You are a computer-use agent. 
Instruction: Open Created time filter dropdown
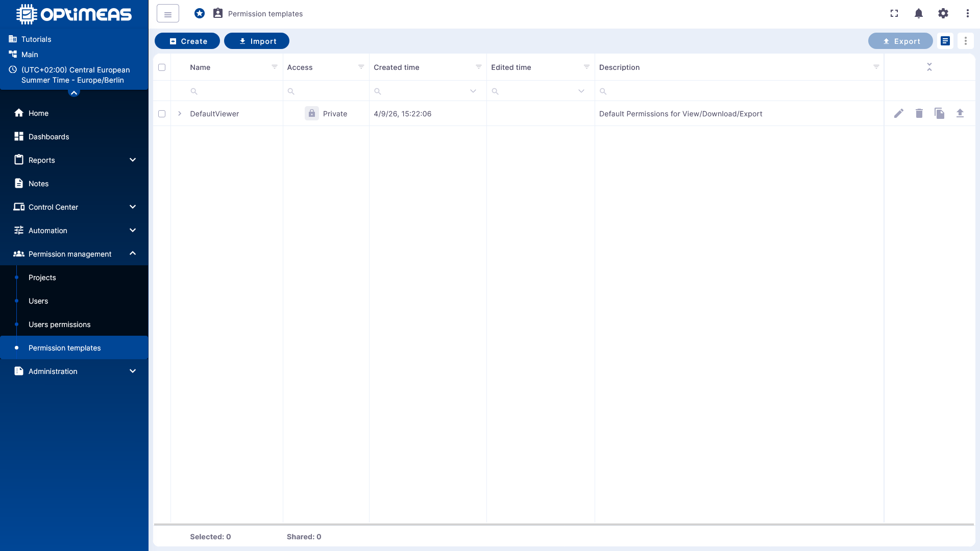point(473,91)
